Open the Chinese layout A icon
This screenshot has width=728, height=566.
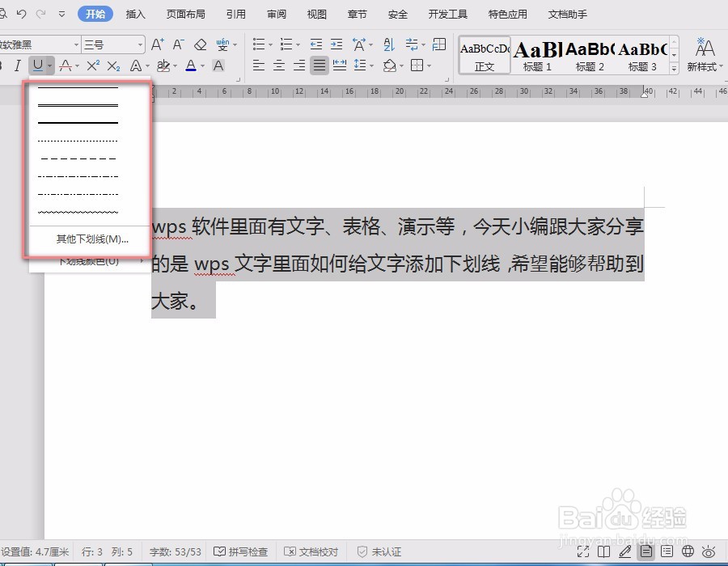coord(359,44)
